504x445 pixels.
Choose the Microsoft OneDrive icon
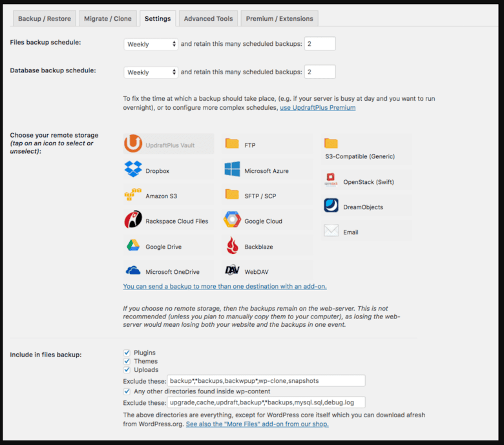(133, 271)
